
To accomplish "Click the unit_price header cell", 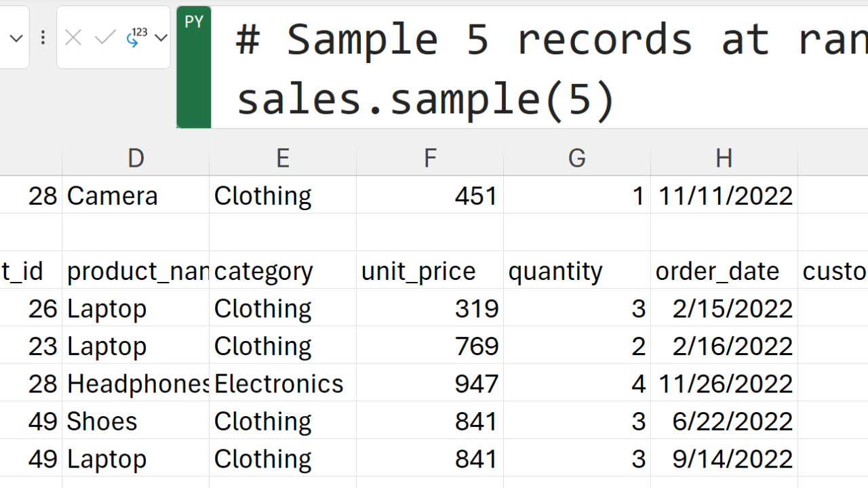I will (x=430, y=271).
